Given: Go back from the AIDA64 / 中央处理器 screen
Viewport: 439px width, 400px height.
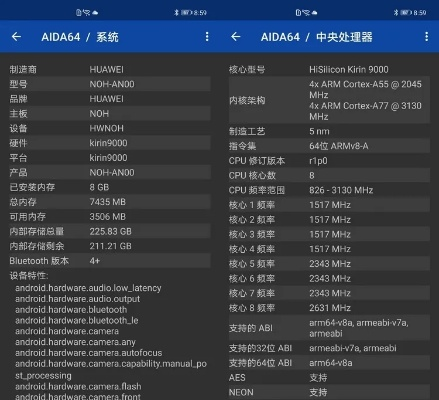Looking at the screenshot, I should pos(236,37).
